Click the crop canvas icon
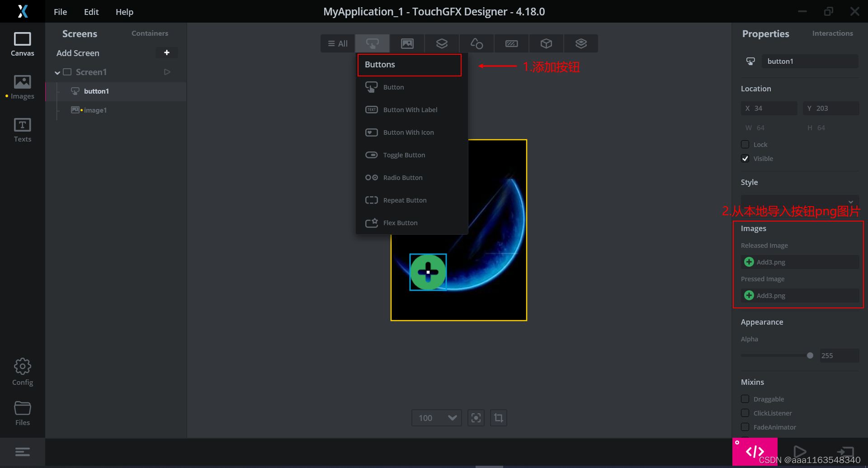The height and width of the screenshot is (468, 868). point(499,418)
